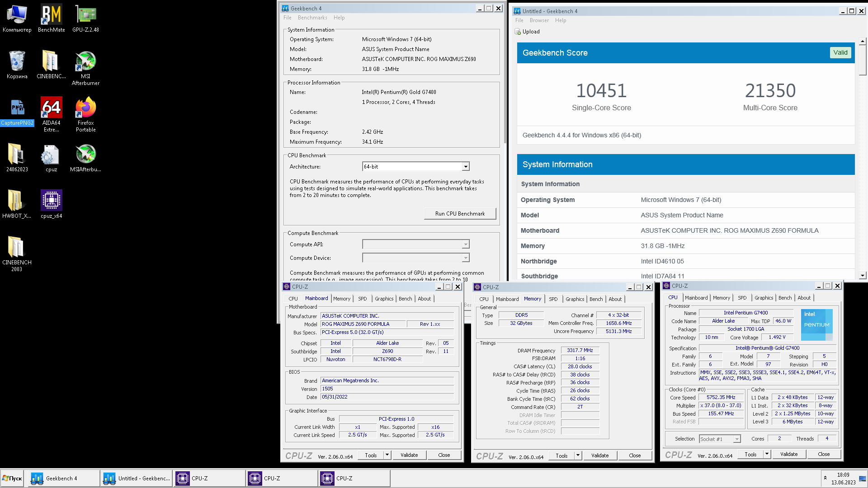Open the CINEBENCH 2003 folder icon
Image resolution: width=868 pixels, height=488 pixels.
pyautogui.click(x=17, y=254)
